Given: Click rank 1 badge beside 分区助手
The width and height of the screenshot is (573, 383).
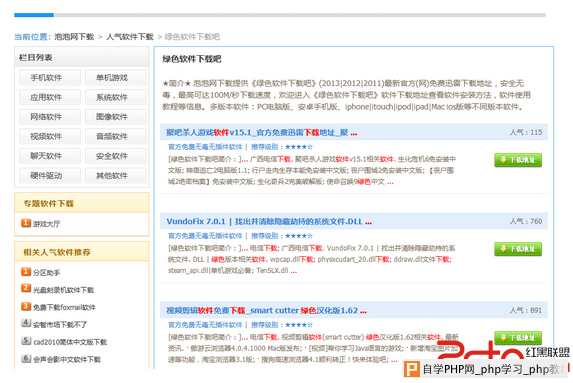Looking at the screenshot, I should (26, 272).
